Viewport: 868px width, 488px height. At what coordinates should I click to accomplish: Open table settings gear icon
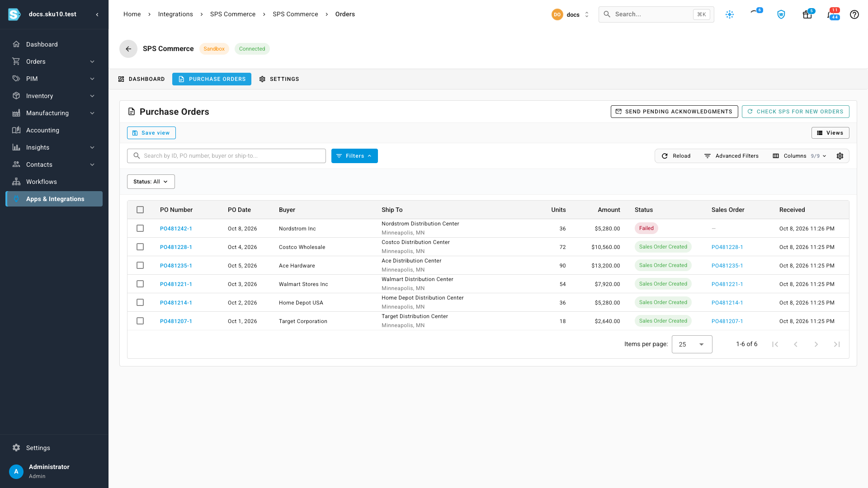click(840, 156)
